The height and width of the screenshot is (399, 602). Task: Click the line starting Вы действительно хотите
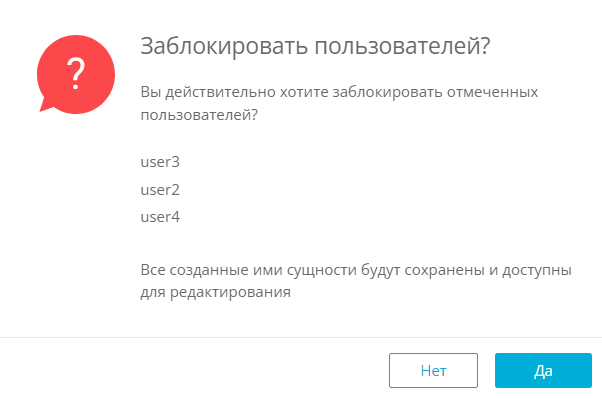pyautogui.click(x=339, y=93)
